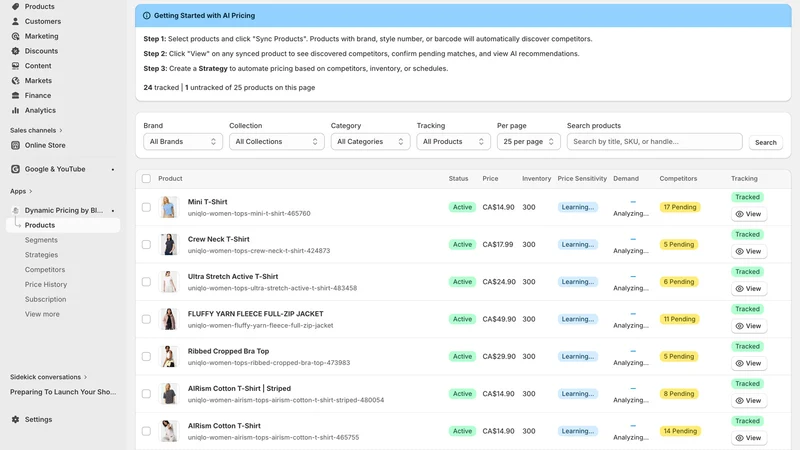Screen dimensions: 800x450
Task: Check the Crew Neck T-Shirt checkbox
Action: [x=146, y=244]
